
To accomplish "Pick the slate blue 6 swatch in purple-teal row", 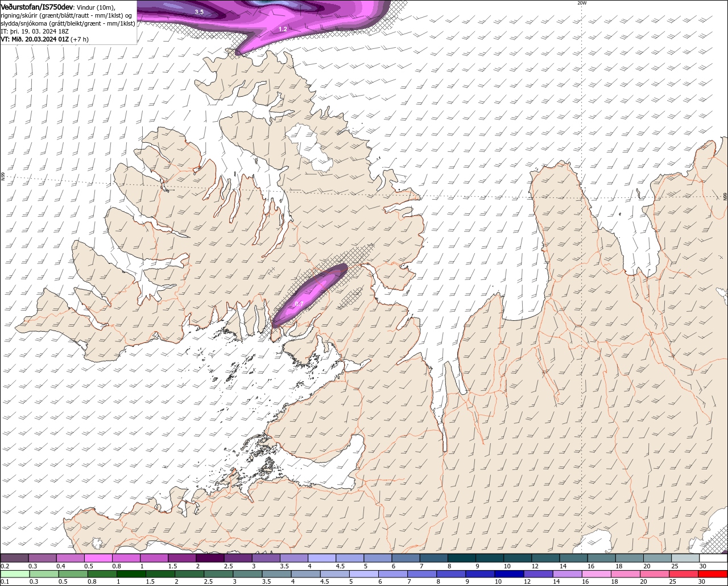I will (x=406, y=558).
